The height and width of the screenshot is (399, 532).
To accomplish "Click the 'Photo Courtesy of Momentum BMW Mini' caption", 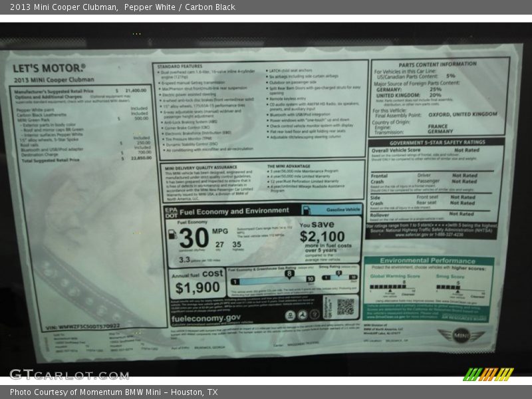I will [114, 392].
